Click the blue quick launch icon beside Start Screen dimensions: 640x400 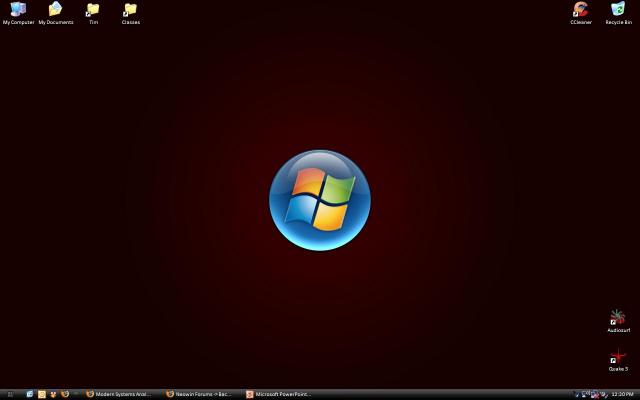pyautogui.click(x=30, y=394)
